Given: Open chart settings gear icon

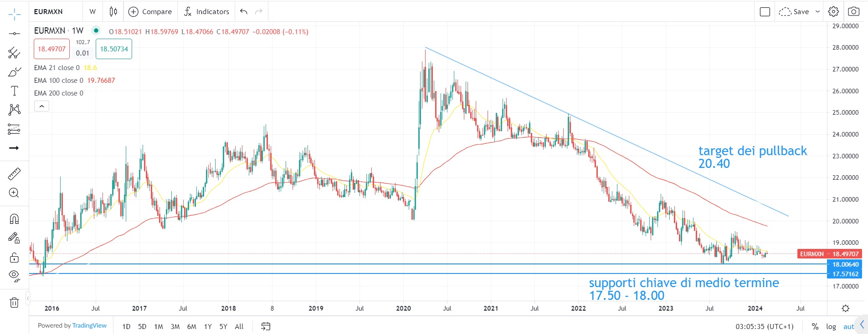Looking at the screenshot, I should tap(833, 11).
